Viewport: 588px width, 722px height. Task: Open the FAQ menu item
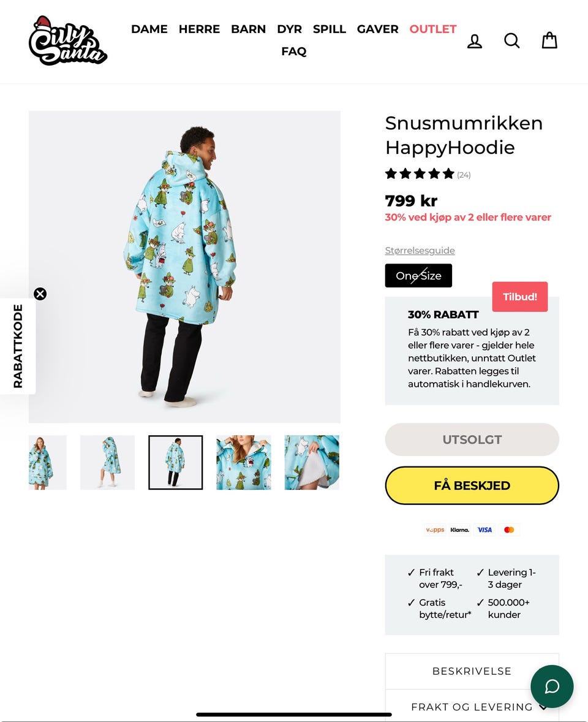[293, 51]
